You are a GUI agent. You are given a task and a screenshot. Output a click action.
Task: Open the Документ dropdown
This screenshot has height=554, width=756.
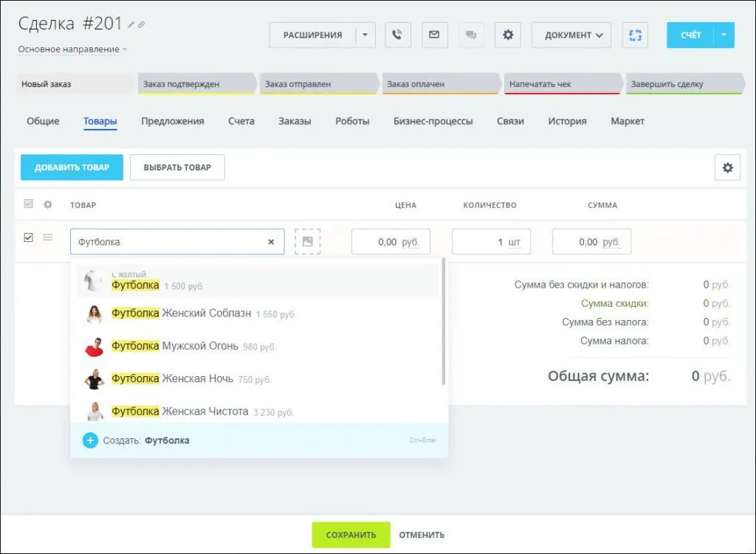click(571, 35)
